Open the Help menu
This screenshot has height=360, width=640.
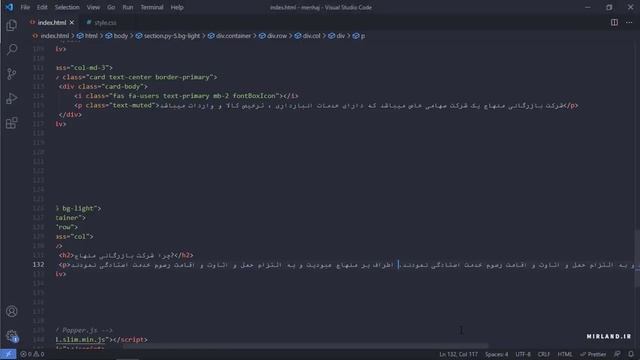point(177,7)
